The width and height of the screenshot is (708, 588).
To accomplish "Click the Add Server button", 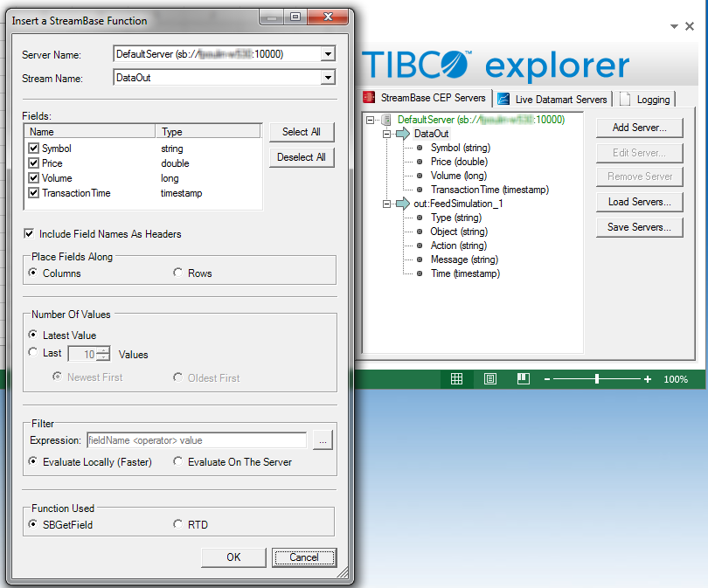I will pyautogui.click(x=639, y=128).
